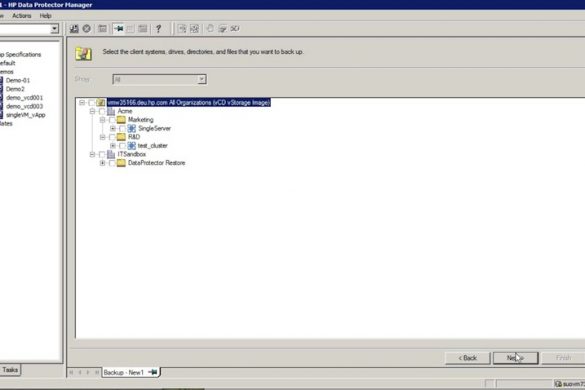585x390 pixels.
Task: Click the SingleServer vApp icon
Action: click(131, 128)
